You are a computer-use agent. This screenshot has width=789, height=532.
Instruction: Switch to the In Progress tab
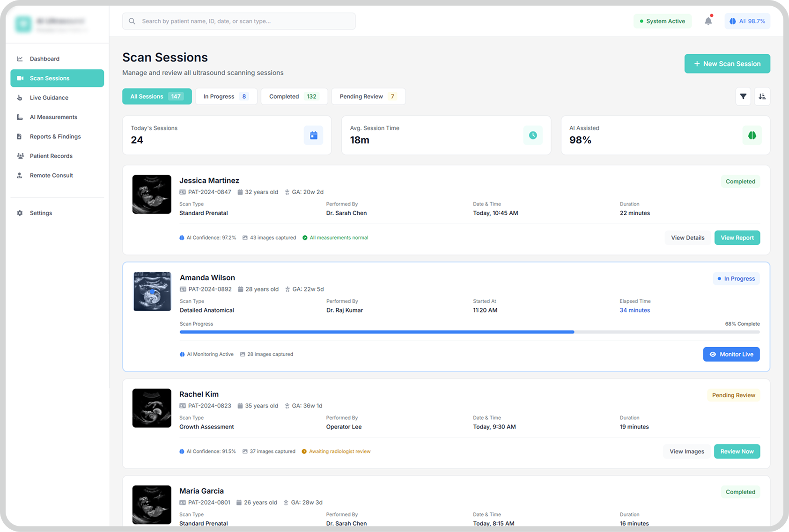coord(226,96)
